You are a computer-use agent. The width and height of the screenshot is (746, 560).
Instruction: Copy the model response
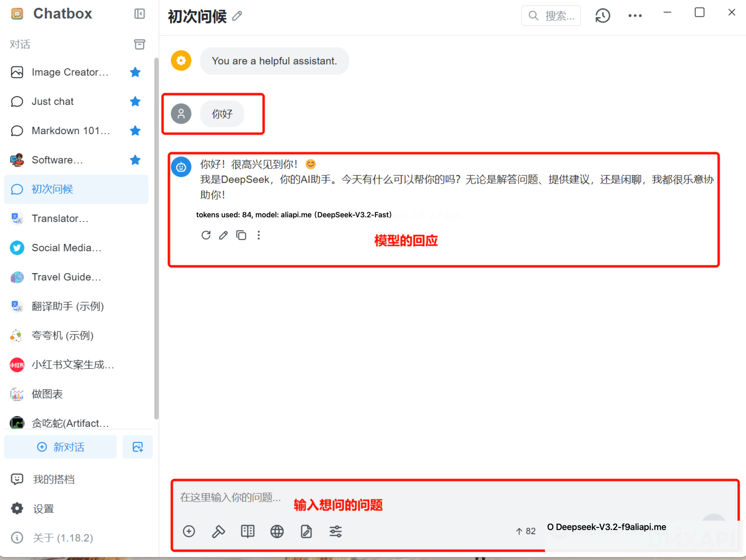click(x=241, y=235)
